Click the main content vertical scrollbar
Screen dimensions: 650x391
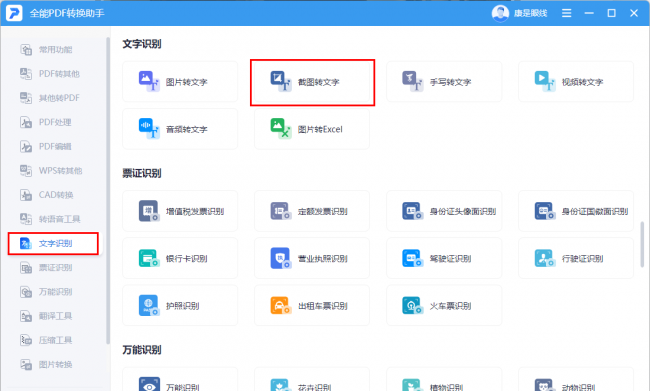642,245
